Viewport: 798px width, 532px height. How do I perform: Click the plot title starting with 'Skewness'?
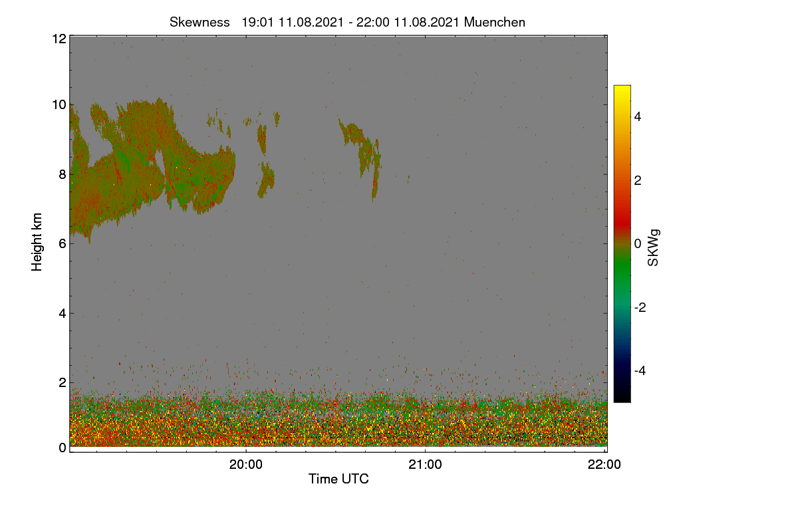(347, 22)
